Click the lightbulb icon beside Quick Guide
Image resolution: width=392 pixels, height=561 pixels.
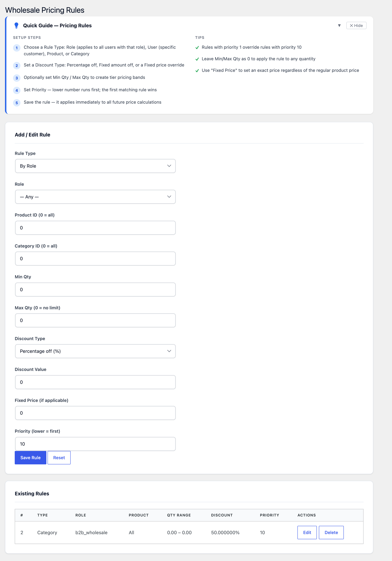coord(16,25)
